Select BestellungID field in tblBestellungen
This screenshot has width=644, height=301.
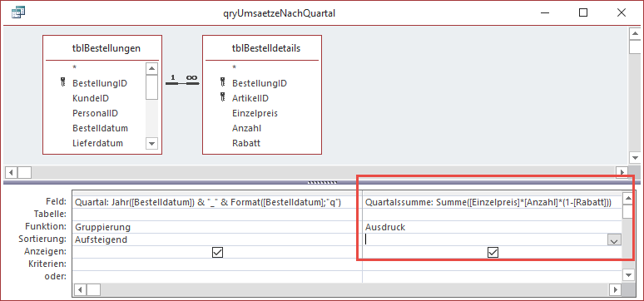pyautogui.click(x=100, y=83)
